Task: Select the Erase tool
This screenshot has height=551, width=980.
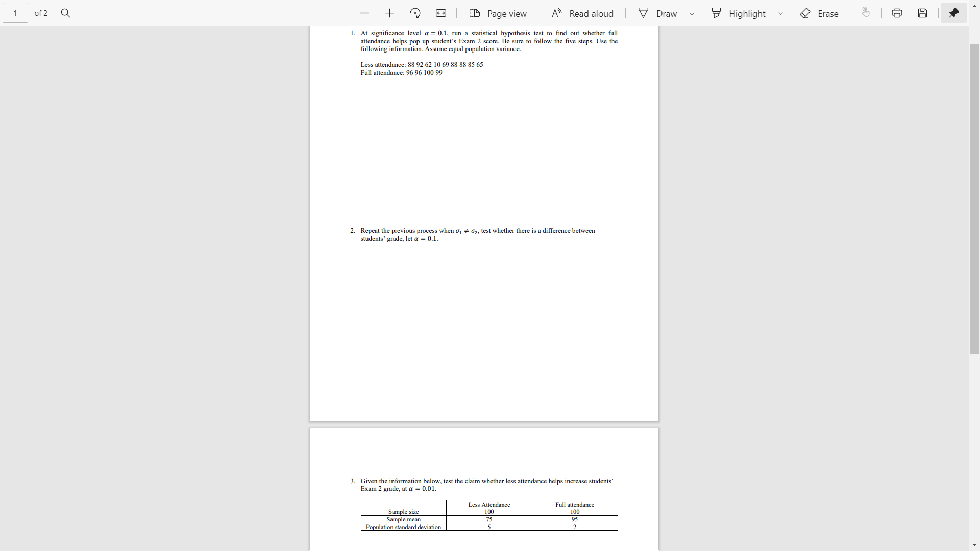Action: pyautogui.click(x=819, y=13)
